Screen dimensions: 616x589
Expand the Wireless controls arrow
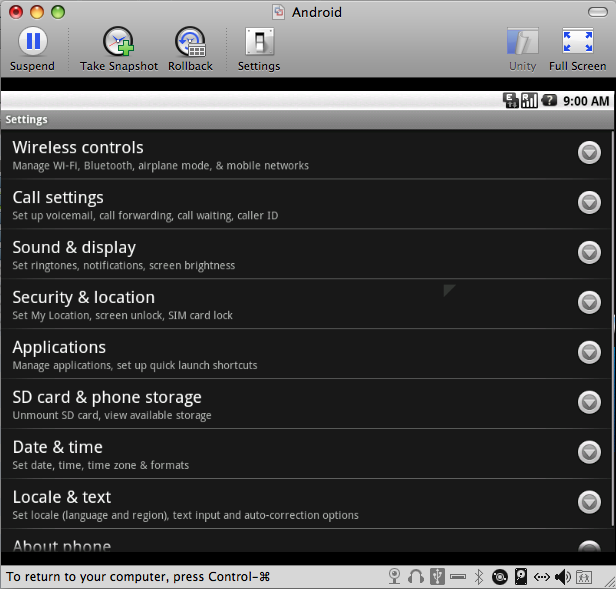pyautogui.click(x=589, y=152)
